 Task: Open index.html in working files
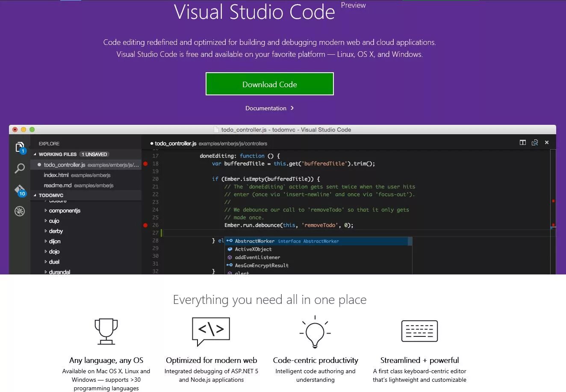86,175
